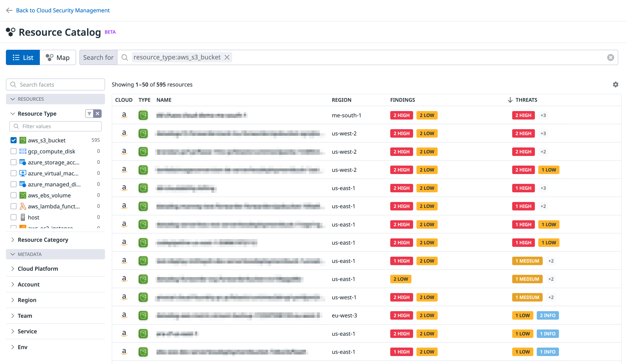
Task: Click the THREATS column sort arrow
Action: click(x=510, y=100)
